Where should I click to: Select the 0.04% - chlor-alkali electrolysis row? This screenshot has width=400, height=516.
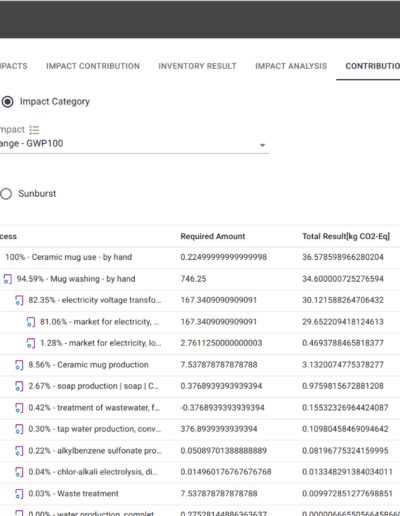(x=200, y=472)
